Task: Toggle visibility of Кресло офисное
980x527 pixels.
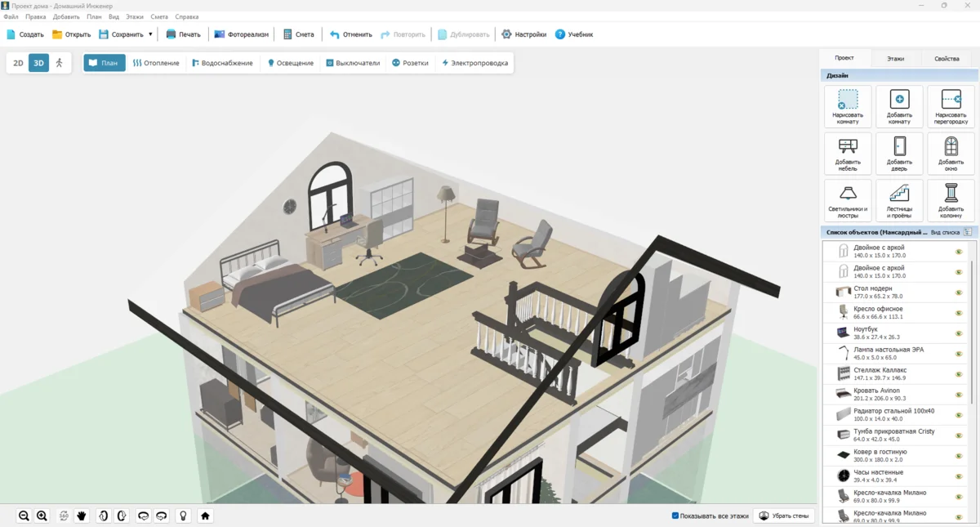Action: pyautogui.click(x=959, y=313)
